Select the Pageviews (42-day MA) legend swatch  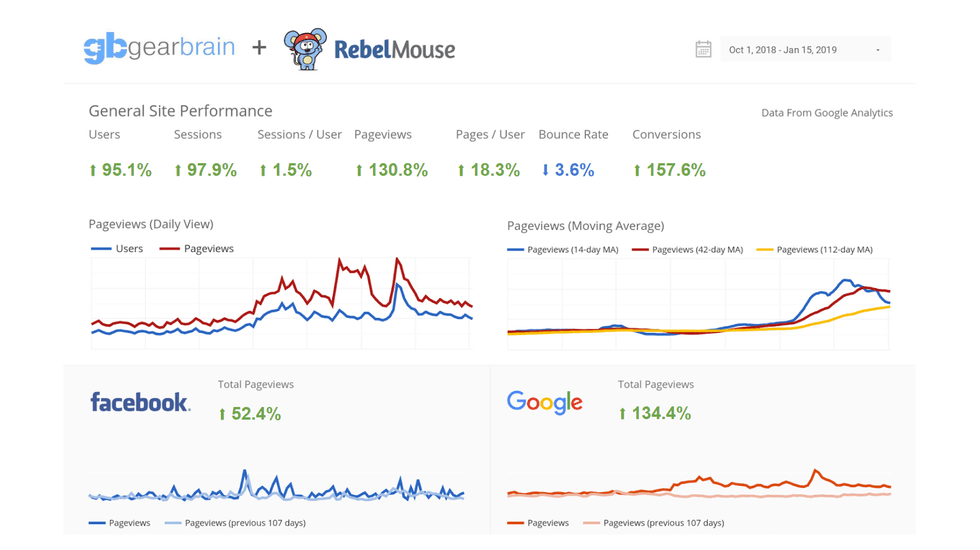click(x=640, y=250)
